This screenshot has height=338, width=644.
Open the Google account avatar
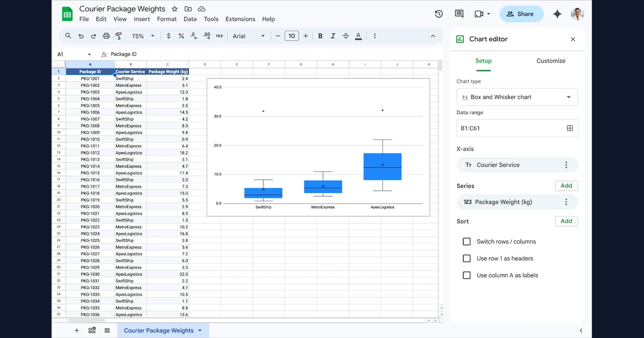click(577, 14)
